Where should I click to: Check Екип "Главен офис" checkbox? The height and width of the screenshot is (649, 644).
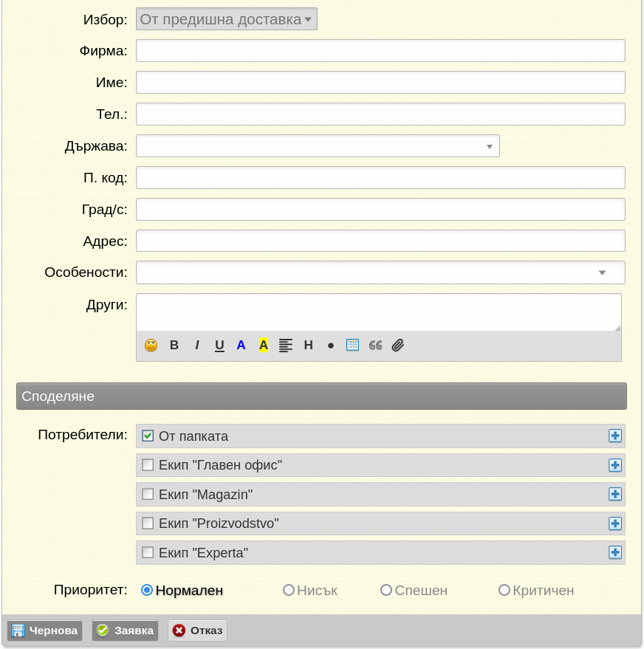tap(148, 465)
